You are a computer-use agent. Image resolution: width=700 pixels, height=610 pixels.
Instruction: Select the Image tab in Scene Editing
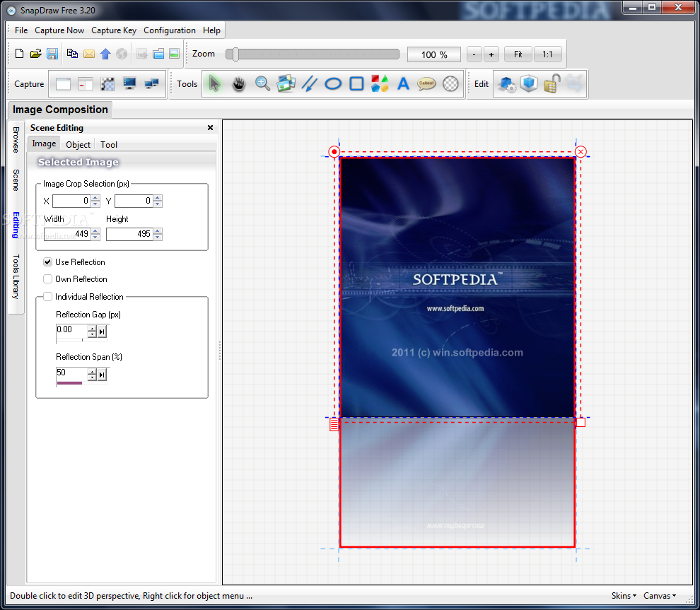[x=44, y=143]
